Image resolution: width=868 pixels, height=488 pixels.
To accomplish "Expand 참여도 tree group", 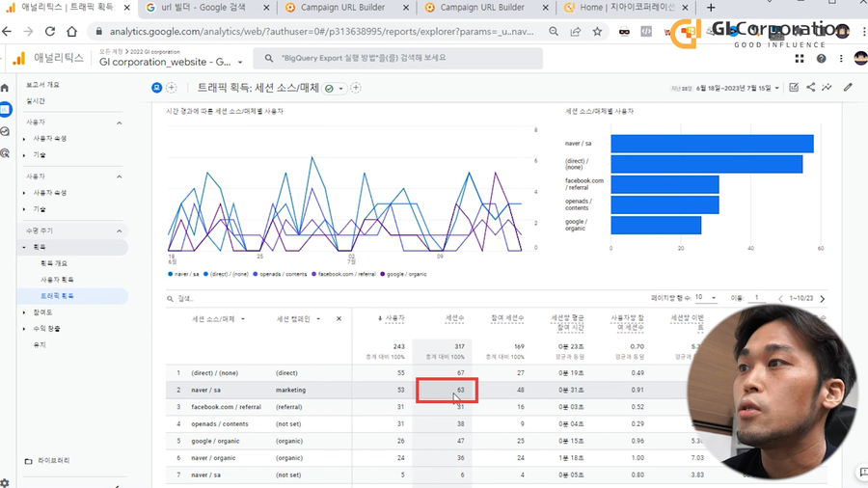I will (24, 312).
